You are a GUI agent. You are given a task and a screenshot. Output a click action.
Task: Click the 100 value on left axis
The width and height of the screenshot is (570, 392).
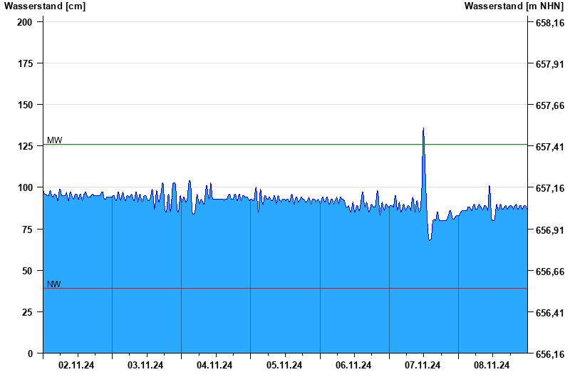(25, 187)
